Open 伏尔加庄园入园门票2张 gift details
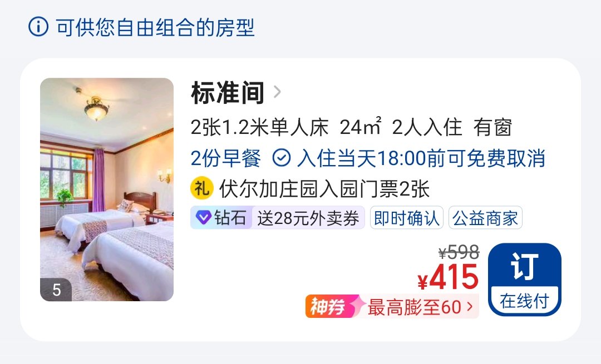The height and width of the screenshot is (364, 601). tap(324, 189)
